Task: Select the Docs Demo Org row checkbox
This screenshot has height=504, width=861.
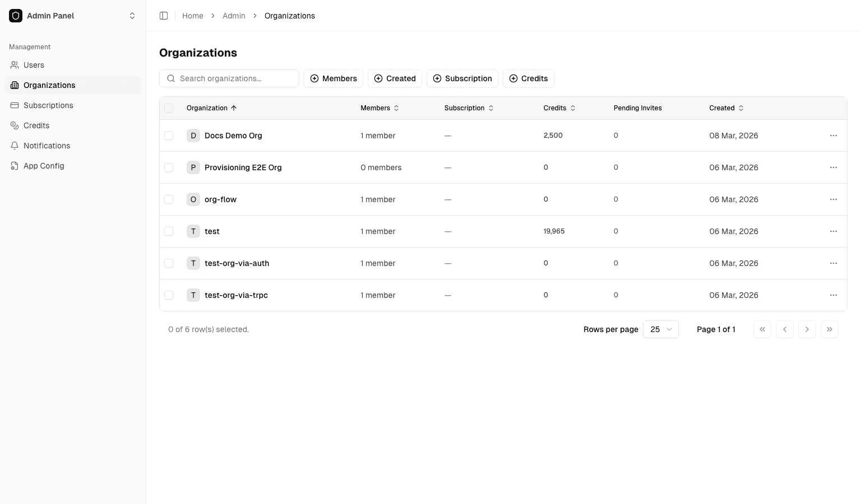Action: [169, 136]
